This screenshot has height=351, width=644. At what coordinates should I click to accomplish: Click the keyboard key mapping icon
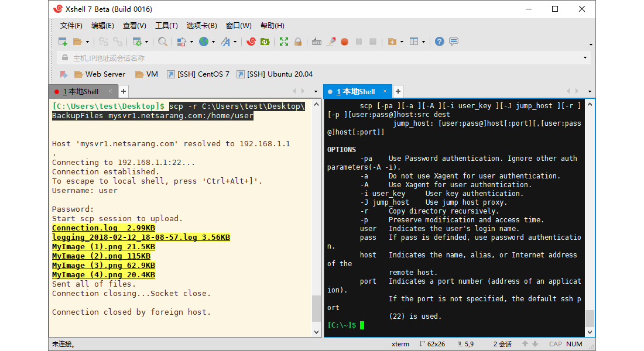coord(316,42)
